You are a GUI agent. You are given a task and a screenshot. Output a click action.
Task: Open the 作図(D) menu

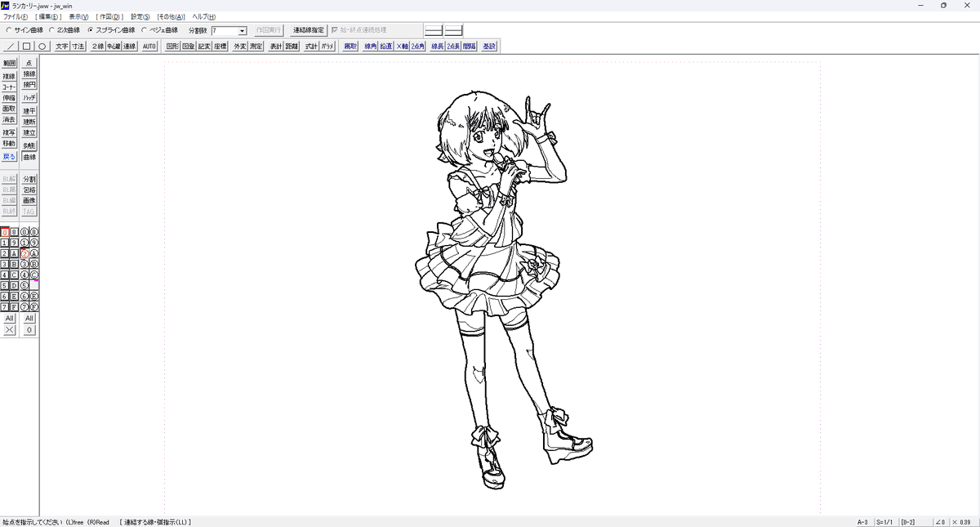click(109, 16)
